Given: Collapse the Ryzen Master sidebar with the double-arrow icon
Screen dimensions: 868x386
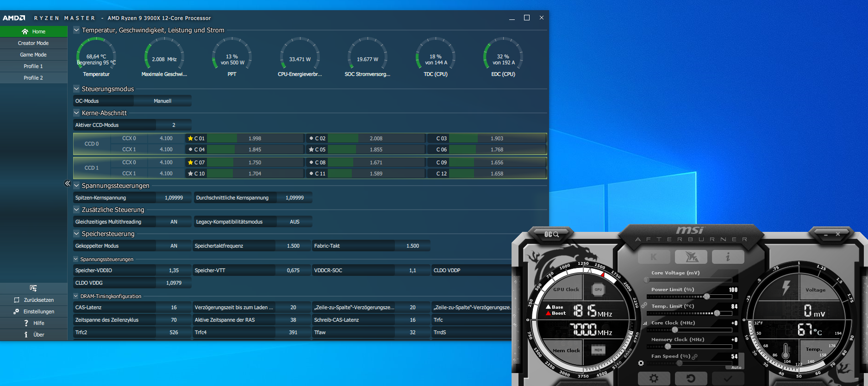Looking at the screenshot, I should coord(67,183).
